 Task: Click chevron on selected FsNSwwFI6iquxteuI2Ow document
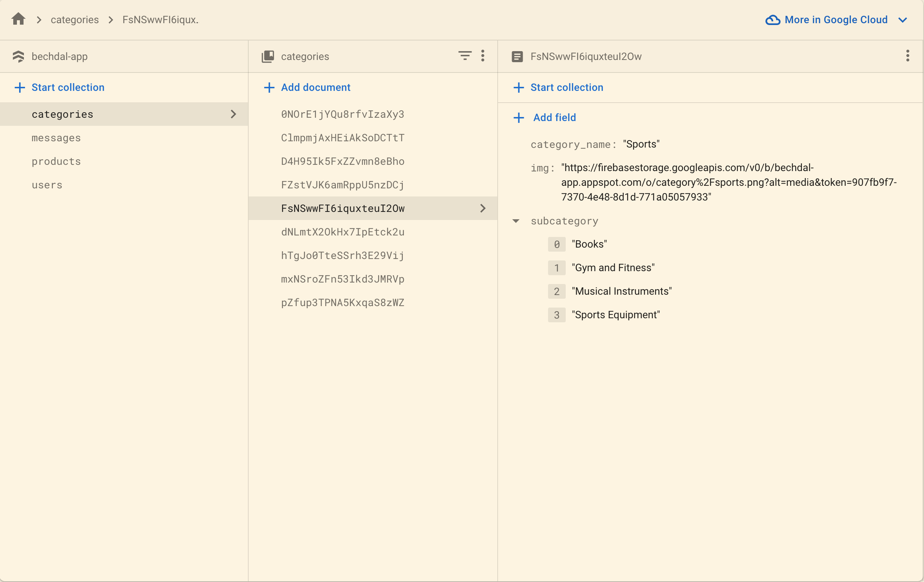click(483, 208)
